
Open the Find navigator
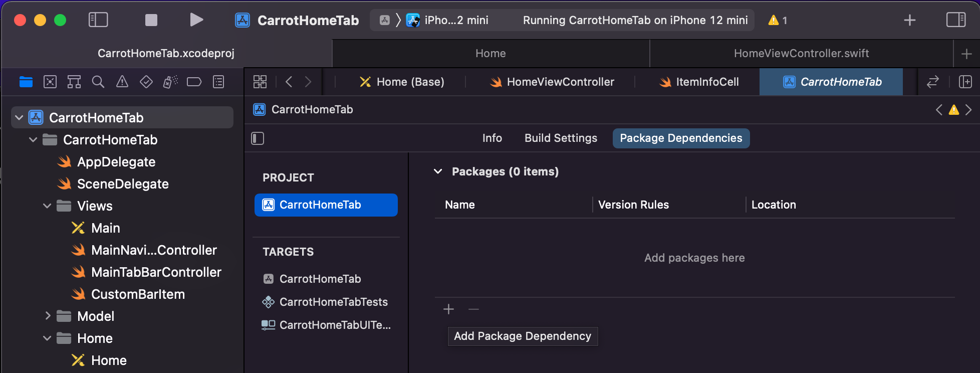[x=98, y=82]
